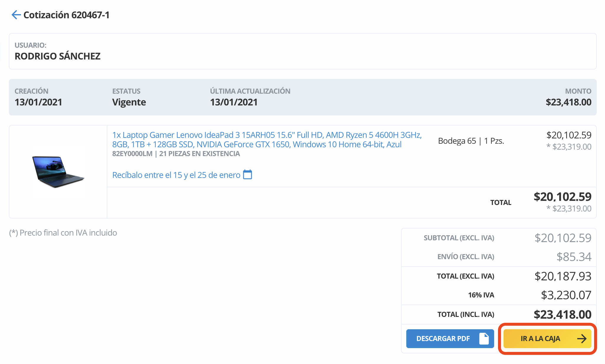Click the creation date under CREACIÓN
Image resolution: width=605 pixels, height=364 pixels.
point(38,102)
